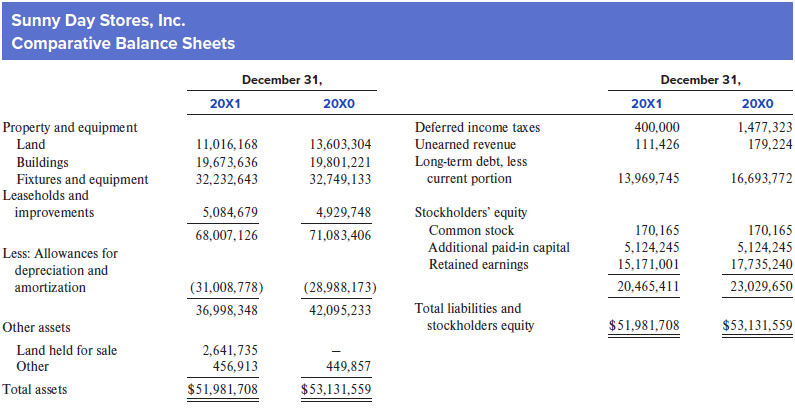Click the 'Retained earnings' label
This screenshot has width=795, height=414.
[479, 265]
